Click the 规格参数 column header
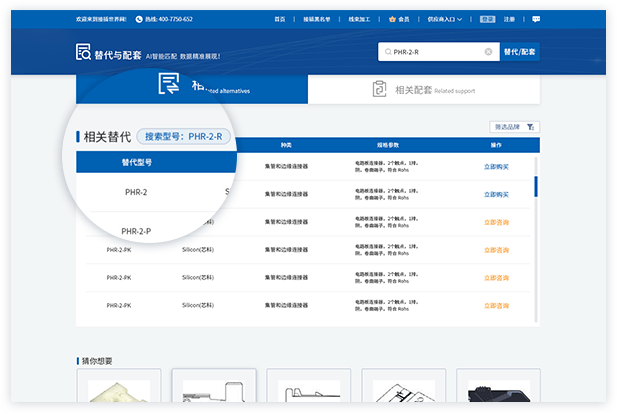The height and width of the screenshot is (414, 617). coord(388,145)
